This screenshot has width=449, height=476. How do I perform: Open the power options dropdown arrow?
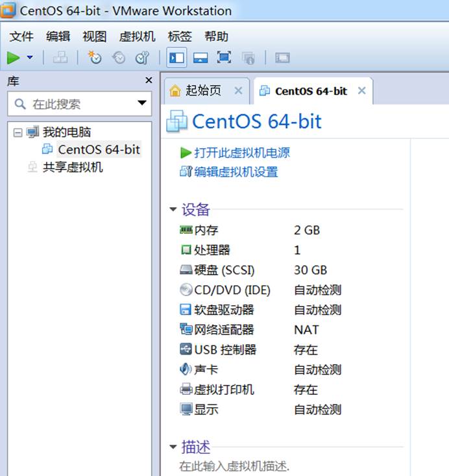30,57
